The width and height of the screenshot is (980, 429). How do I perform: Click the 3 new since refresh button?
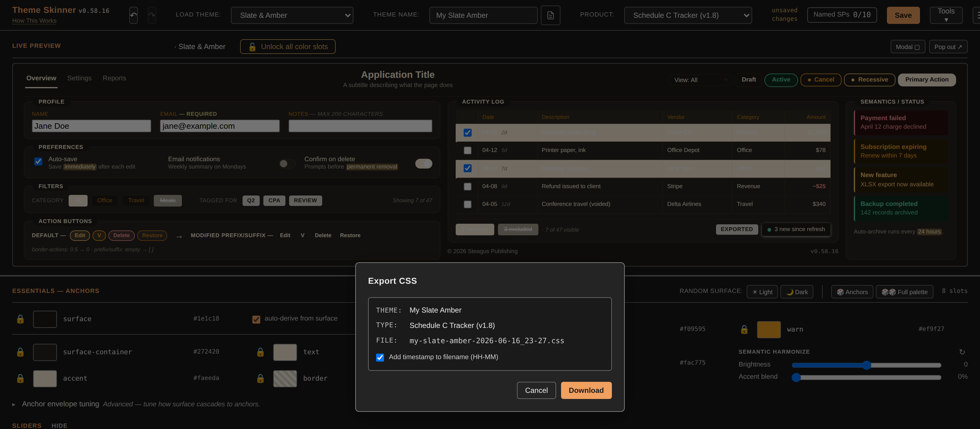pyautogui.click(x=796, y=230)
